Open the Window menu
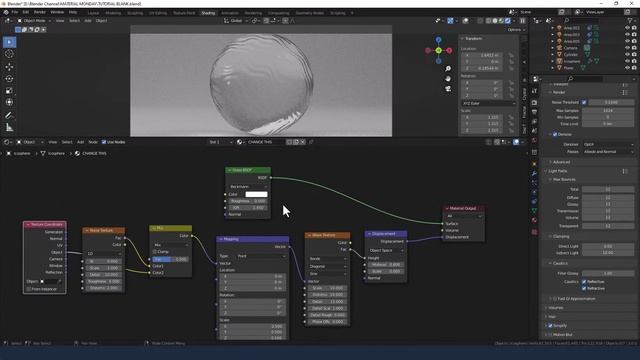The height and width of the screenshot is (360, 640). (x=57, y=12)
